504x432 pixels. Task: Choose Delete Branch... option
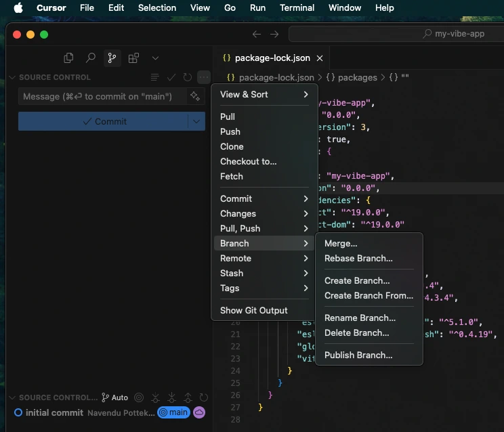tap(369, 332)
